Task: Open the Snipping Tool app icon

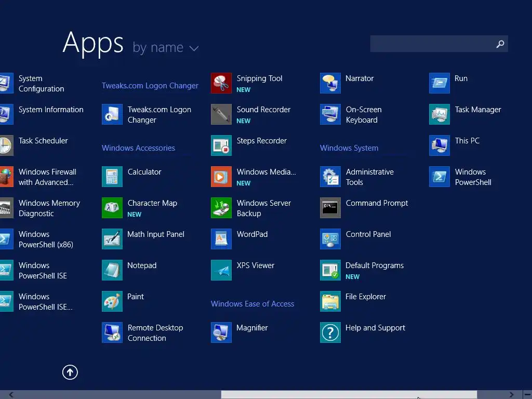Action: click(221, 83)
